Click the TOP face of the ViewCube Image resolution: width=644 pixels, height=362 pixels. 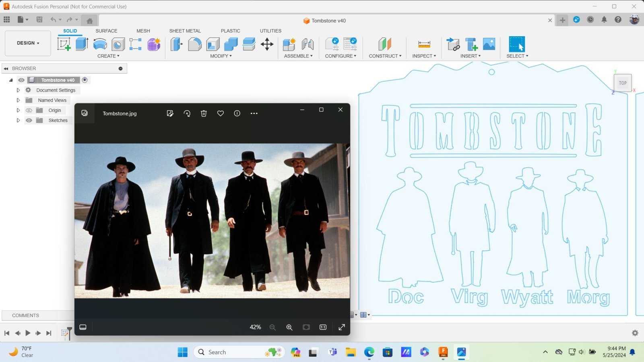[623, 83]
